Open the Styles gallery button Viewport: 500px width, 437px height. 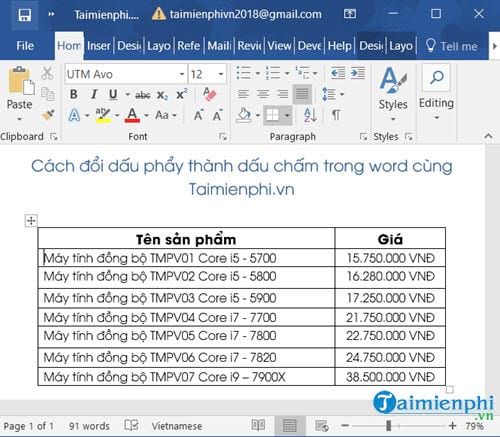coord(393,94)
